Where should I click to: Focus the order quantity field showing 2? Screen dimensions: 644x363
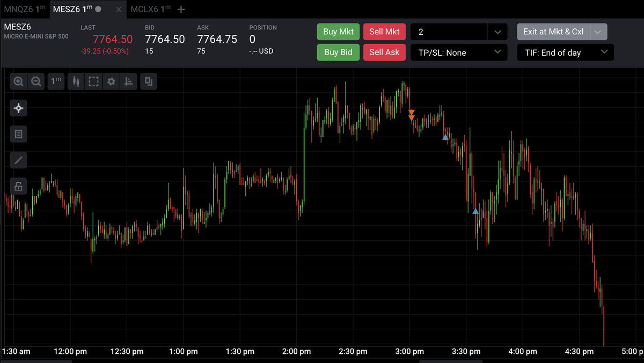449,32
